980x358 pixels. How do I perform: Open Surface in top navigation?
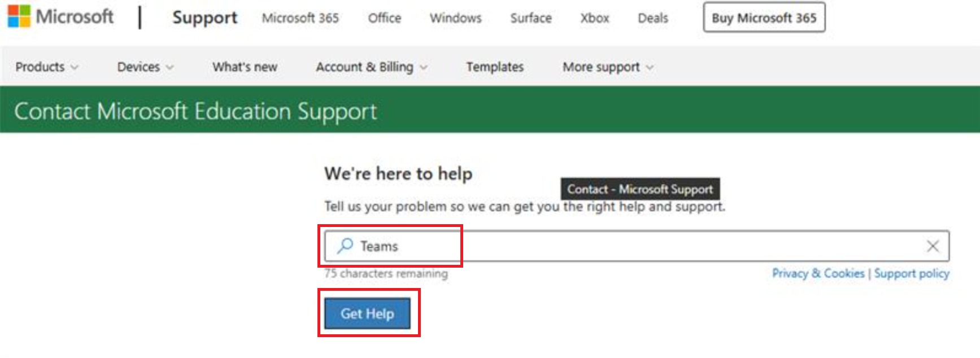pyautogui.click(x=531, y=18)
